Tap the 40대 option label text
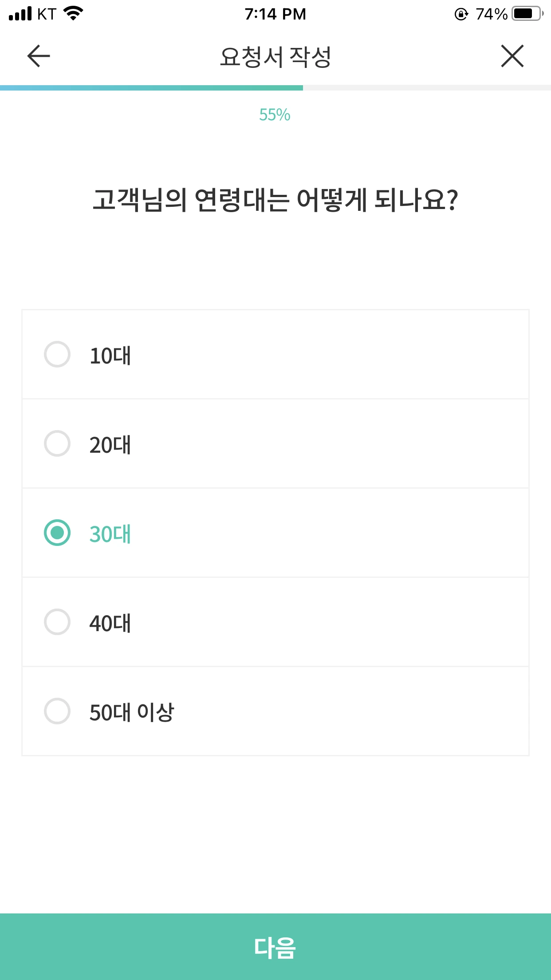551x980 pixels. click(x=110, y=623)
